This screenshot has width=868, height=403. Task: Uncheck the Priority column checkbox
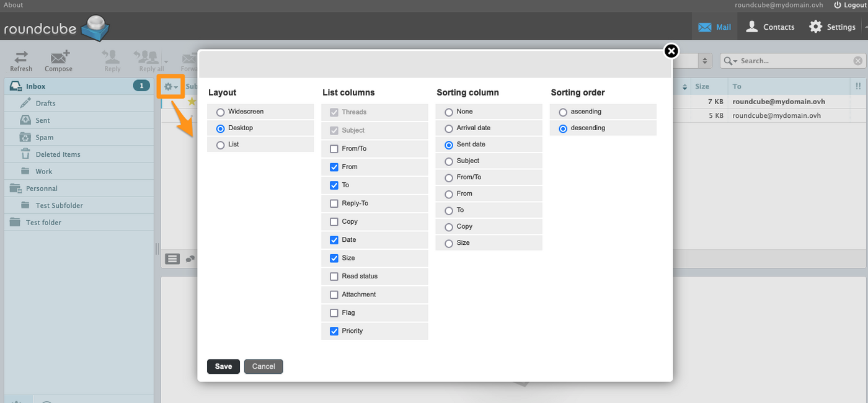[x=334, y=331]
